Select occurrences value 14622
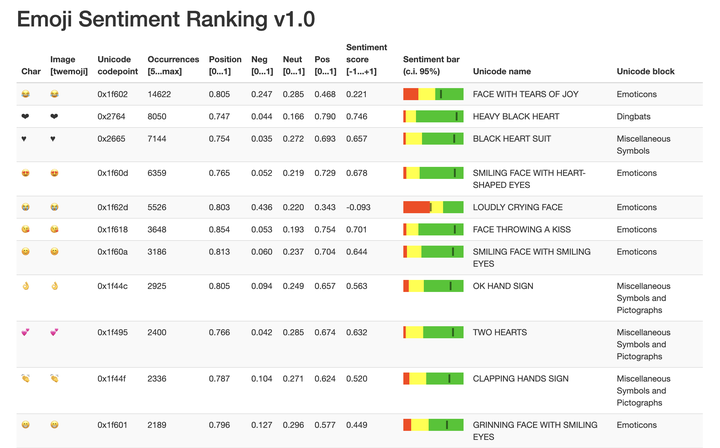 coord(159,94)
